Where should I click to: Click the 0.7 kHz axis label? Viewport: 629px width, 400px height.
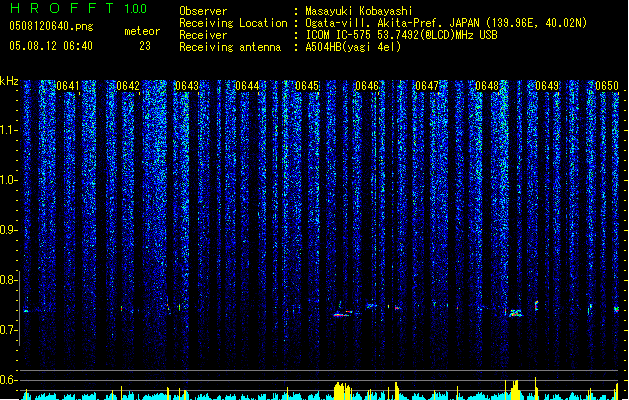tap(9, 330)
